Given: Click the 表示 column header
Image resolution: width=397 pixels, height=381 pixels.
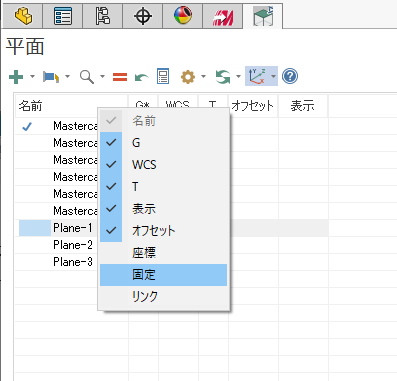Looking at the screenshot, I should (303, 106).
